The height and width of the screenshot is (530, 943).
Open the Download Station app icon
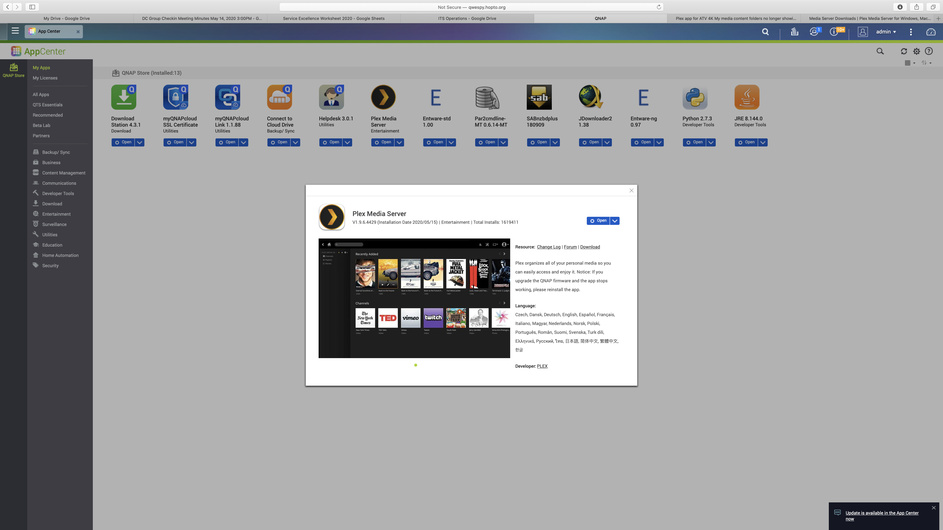pos(123,97)
